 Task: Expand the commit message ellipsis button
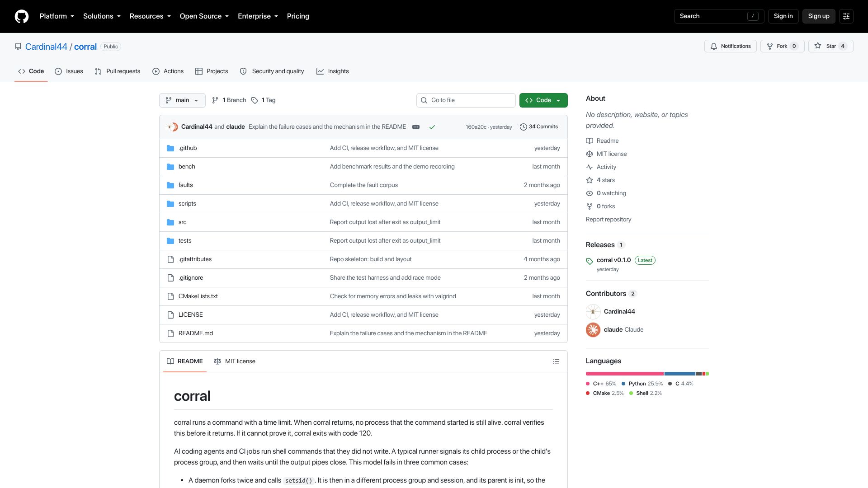(x=416, y=127)
